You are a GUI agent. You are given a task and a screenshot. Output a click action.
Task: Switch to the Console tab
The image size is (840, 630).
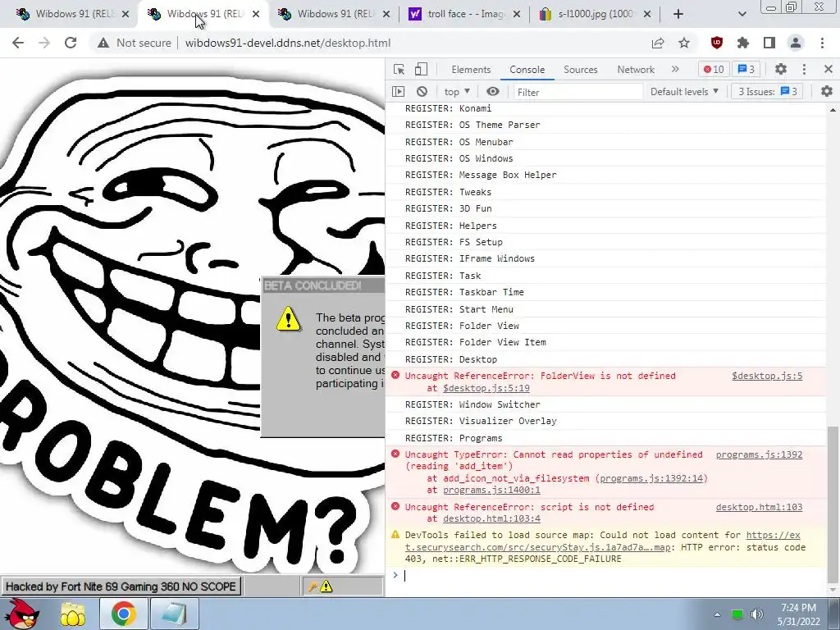(x=527, y=70)
